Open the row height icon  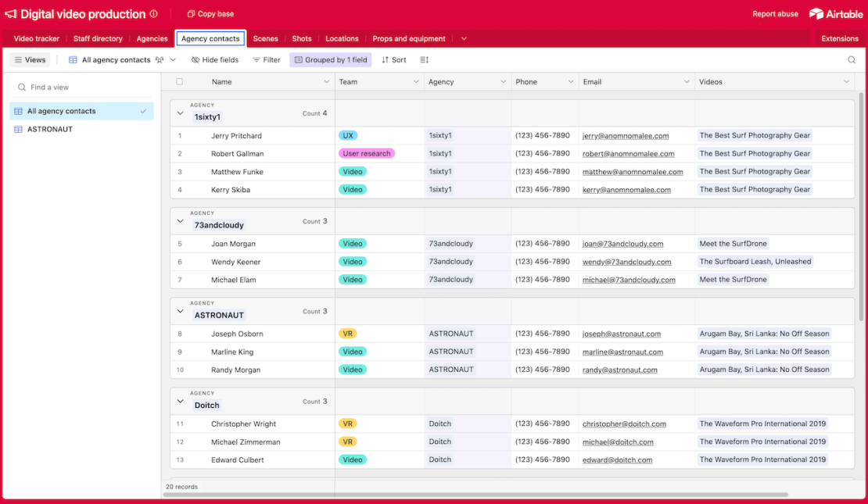point(425,60)
